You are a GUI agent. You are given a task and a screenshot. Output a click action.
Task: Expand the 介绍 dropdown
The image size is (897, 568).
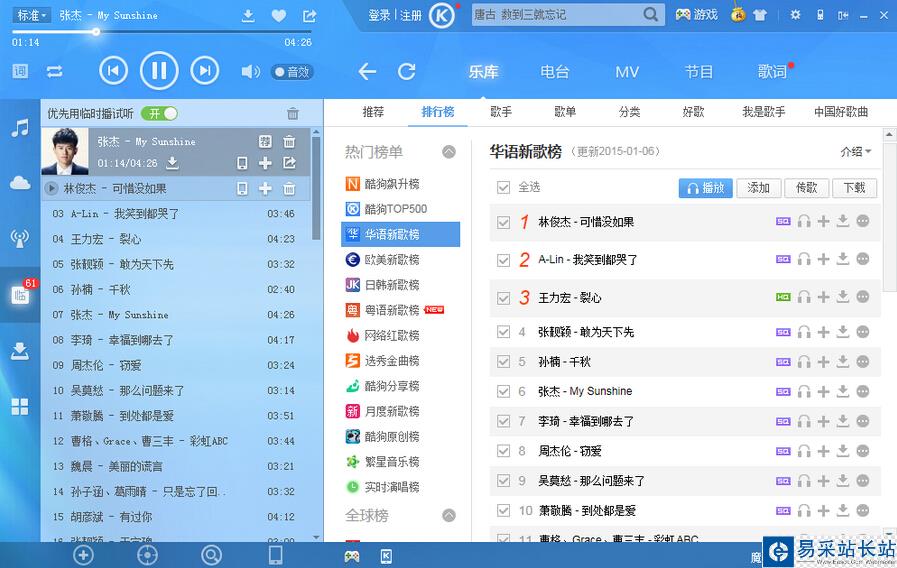click(x=855, y=152)
